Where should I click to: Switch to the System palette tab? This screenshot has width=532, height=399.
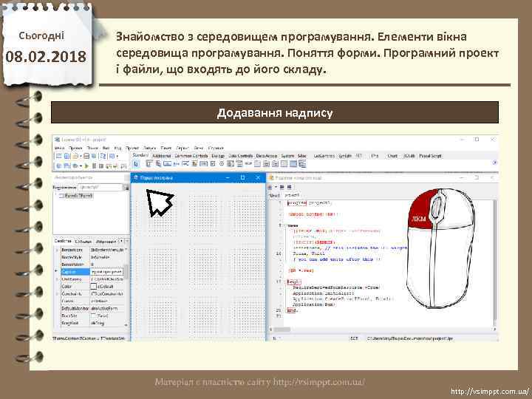click(287, 156)
